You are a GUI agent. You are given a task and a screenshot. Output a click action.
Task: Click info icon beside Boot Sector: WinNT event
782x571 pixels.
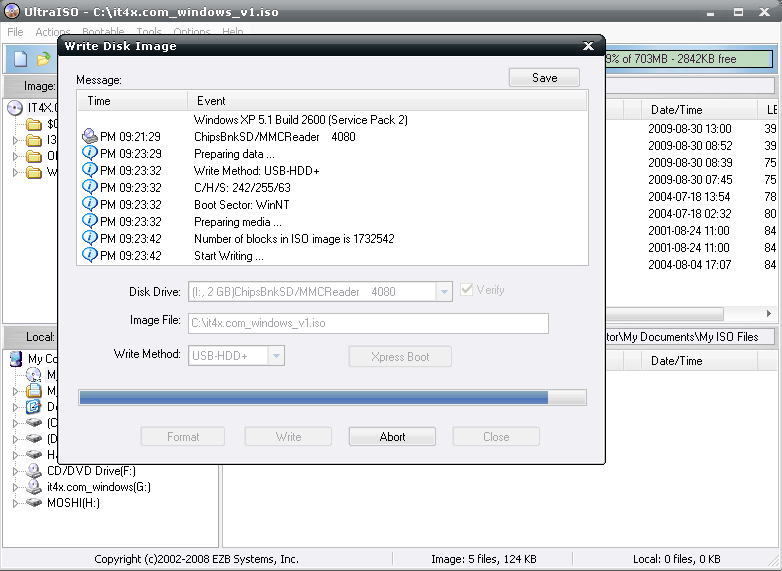(x=90, y=204)
